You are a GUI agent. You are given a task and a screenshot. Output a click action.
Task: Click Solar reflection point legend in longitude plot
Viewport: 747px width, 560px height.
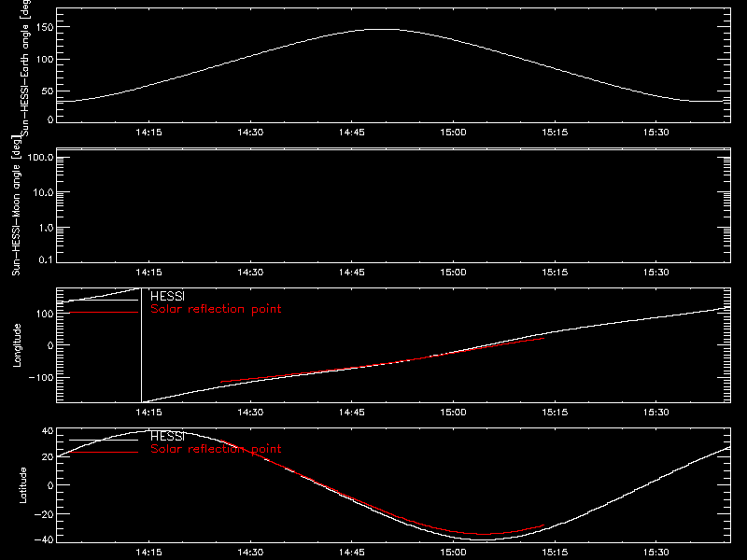pyautogui.click(x=216, y=309)
